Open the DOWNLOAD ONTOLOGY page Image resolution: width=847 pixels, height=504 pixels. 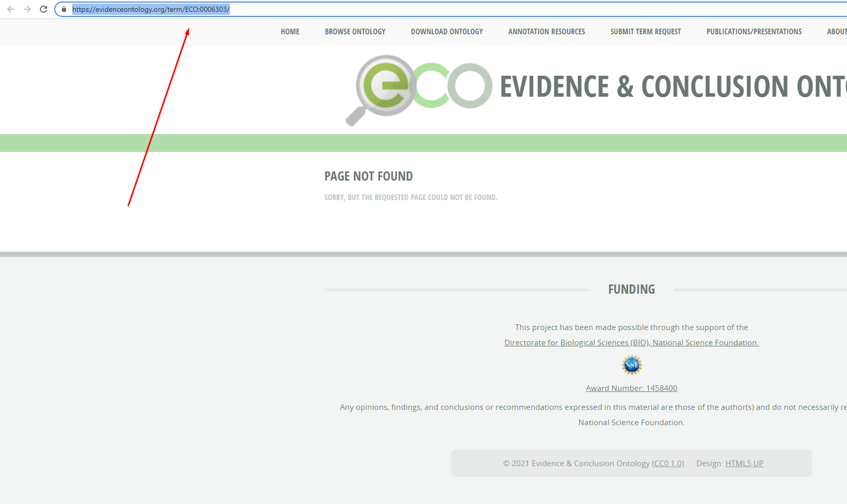coord(447,31)
